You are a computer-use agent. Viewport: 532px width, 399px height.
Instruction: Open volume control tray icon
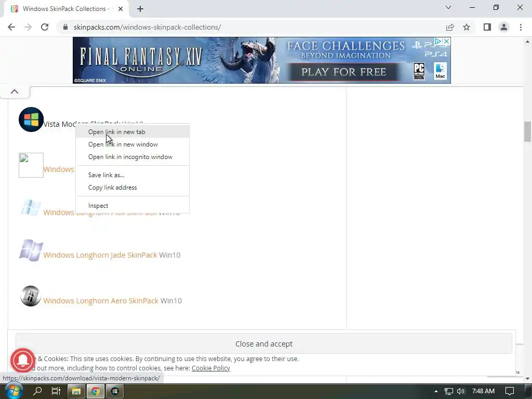[x=461, y=391]
